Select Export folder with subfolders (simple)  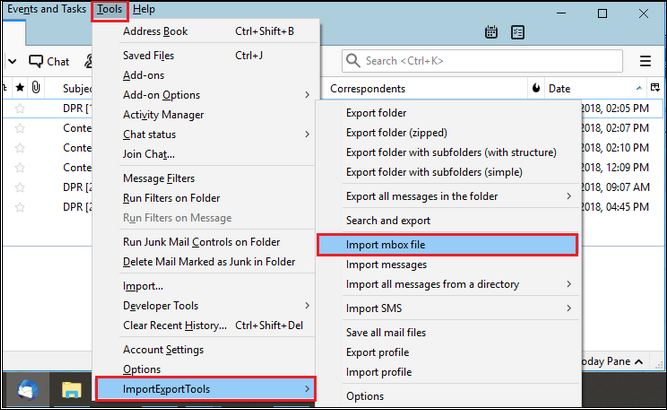tap(449, 172)
